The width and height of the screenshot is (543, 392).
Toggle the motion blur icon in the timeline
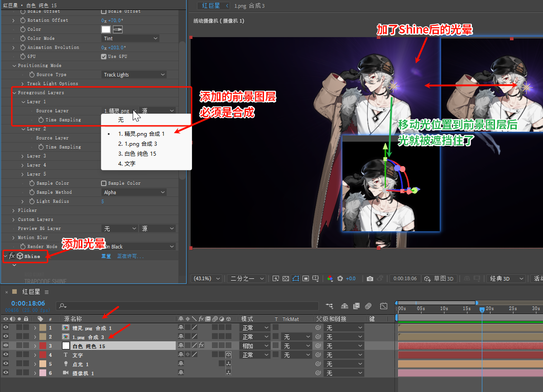pos(369,306)
